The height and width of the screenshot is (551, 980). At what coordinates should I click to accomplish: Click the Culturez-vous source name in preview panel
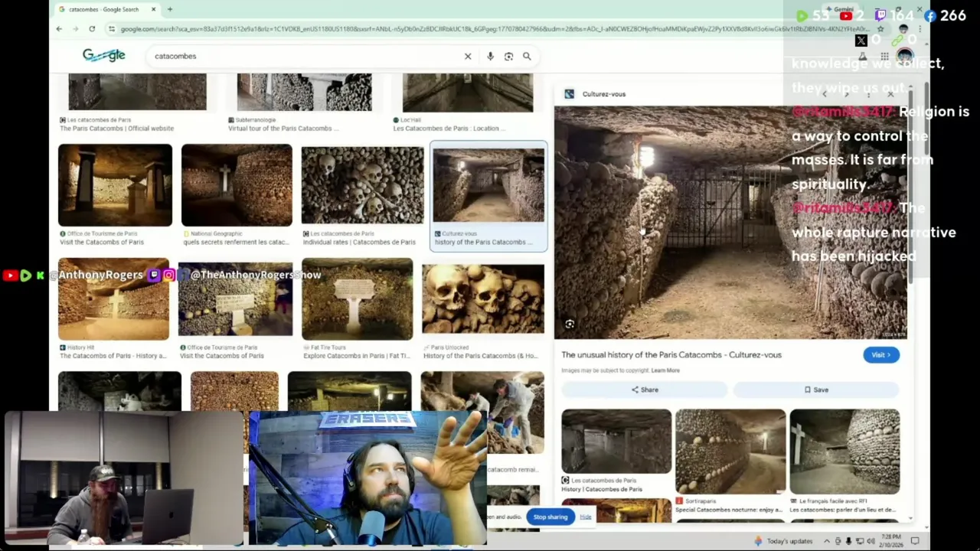(x=604, y=94)
